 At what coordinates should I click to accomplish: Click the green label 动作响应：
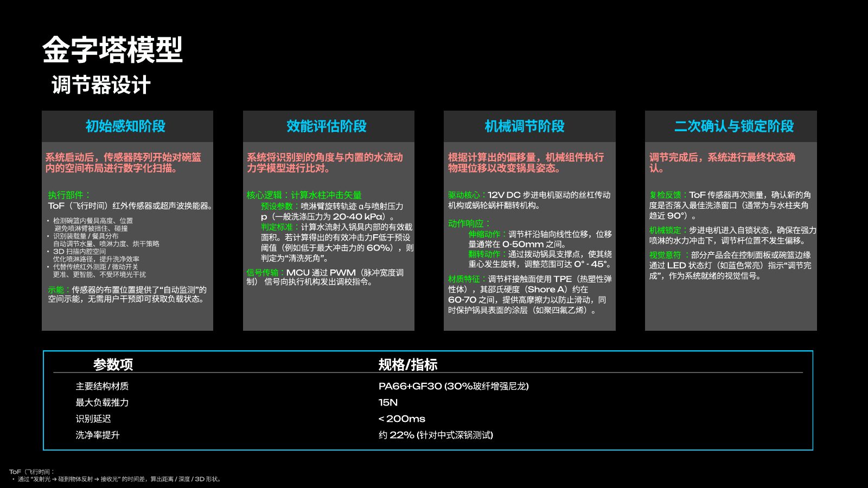coord(469,223)
